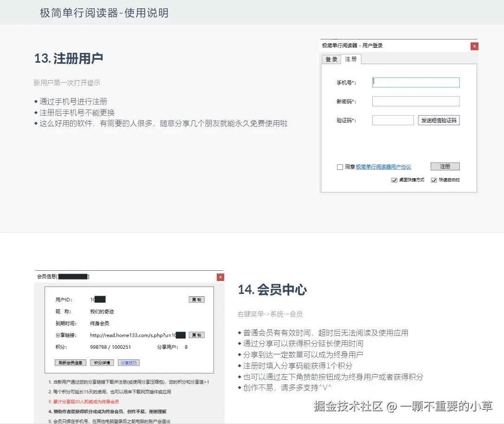Click the 验证码 input field
The image size is (504, 424).
(393, 120)
